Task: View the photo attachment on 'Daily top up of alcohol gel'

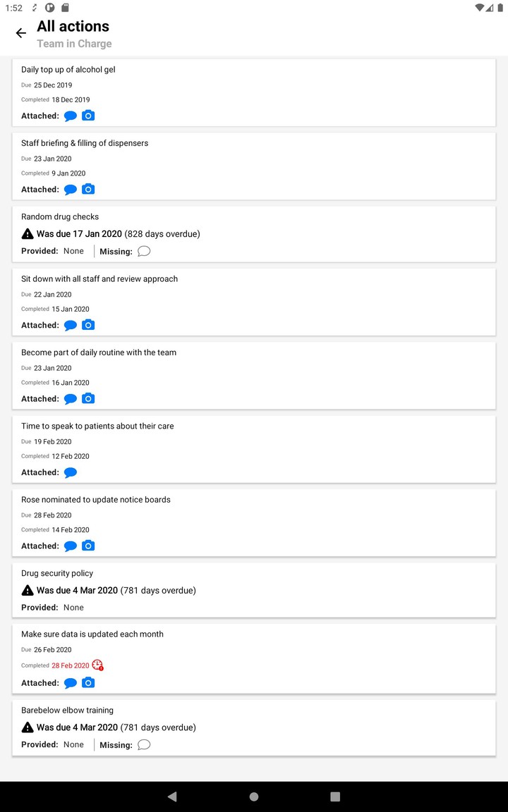Action: coord(88,116)
